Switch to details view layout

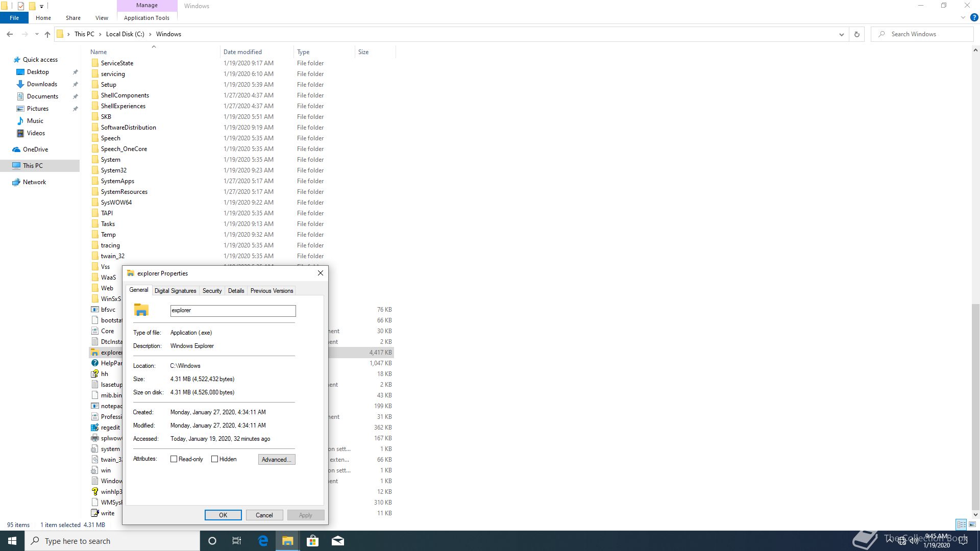coord(961,524)
